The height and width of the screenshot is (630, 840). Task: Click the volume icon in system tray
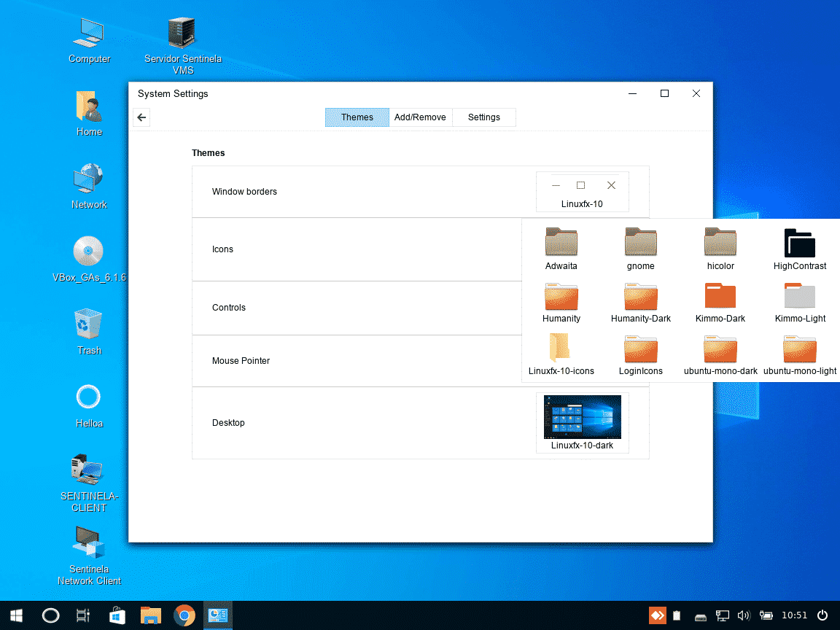coord(744,615)
